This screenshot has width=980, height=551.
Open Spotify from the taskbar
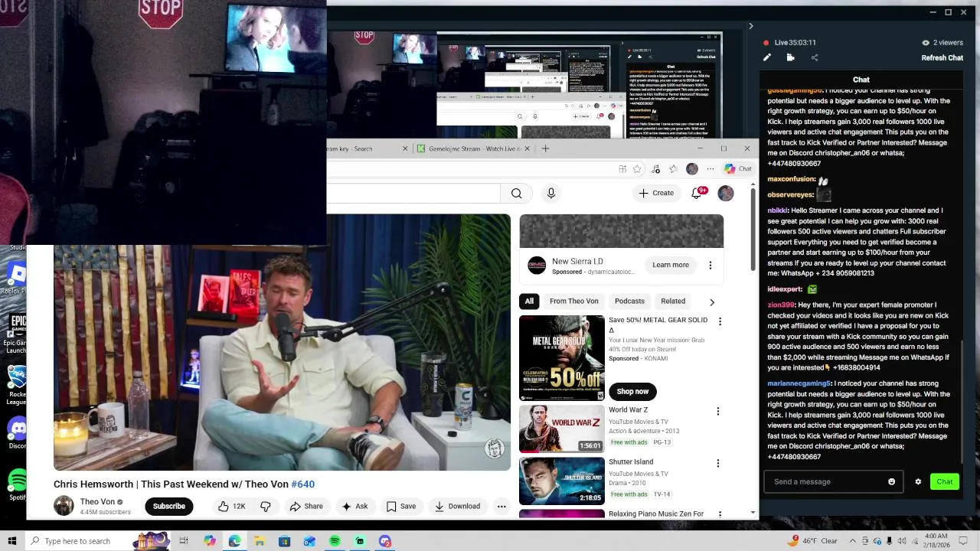click(335, 541)
